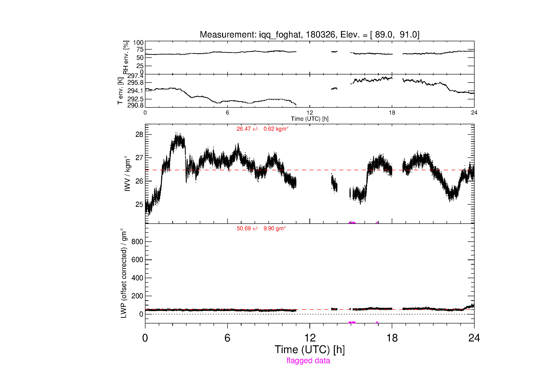Click the '100' tick label on the RH axis
This screenshot has width=555, height=392.
138,43
